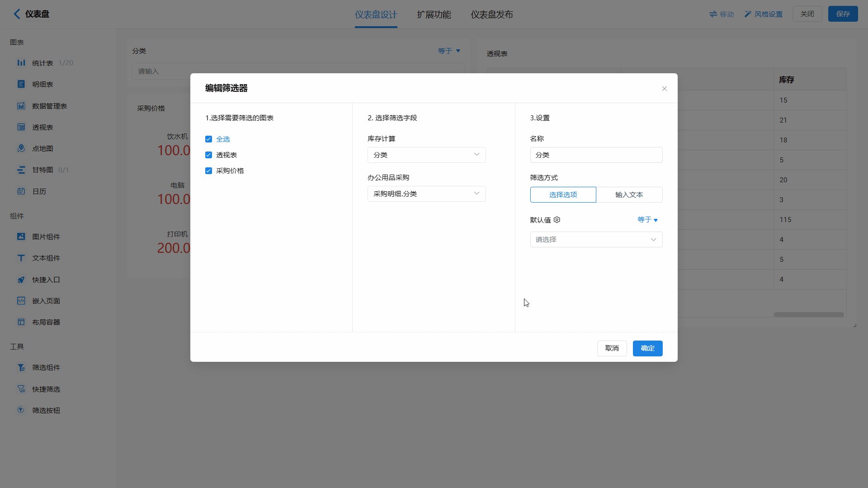
Task: Click the 115 value in 库存 column
Action: point(785,219)
